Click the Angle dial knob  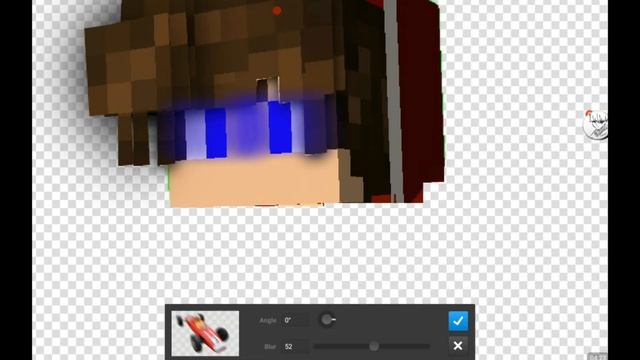tap(327, 320)
